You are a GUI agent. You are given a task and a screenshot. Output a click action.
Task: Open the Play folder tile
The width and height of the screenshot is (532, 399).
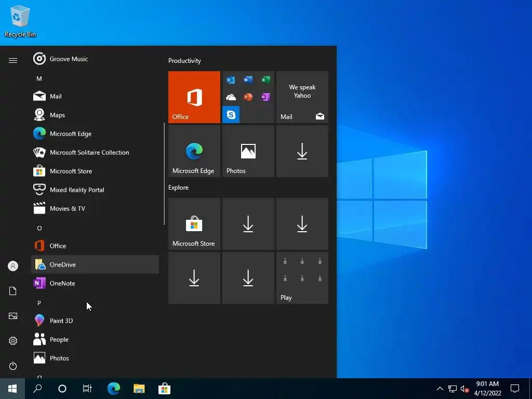coord(302,278)
